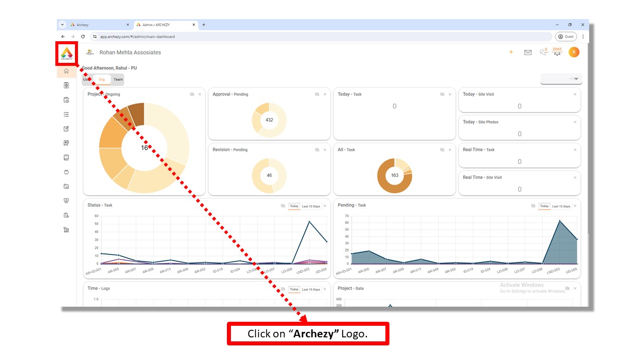Open the sidebar icon just below the shield

(x=66, y=215)
